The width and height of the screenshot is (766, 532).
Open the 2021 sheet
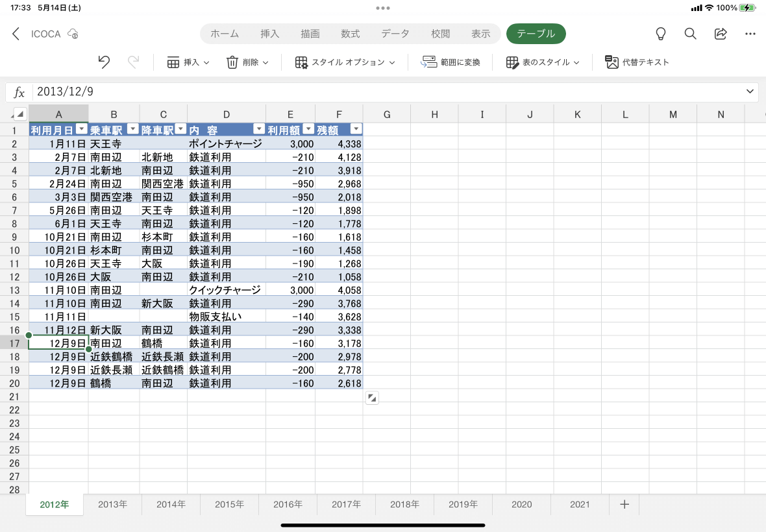coord(580,504)
